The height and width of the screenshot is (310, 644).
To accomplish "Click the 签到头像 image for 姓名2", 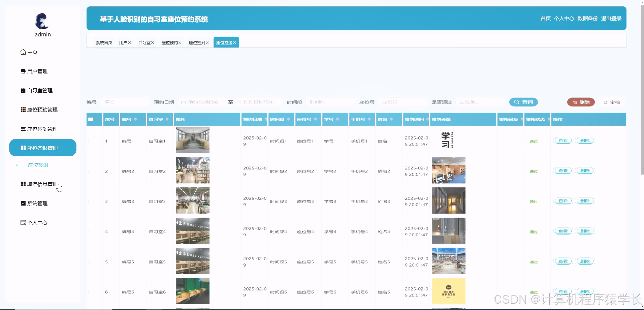I will 449,170.
